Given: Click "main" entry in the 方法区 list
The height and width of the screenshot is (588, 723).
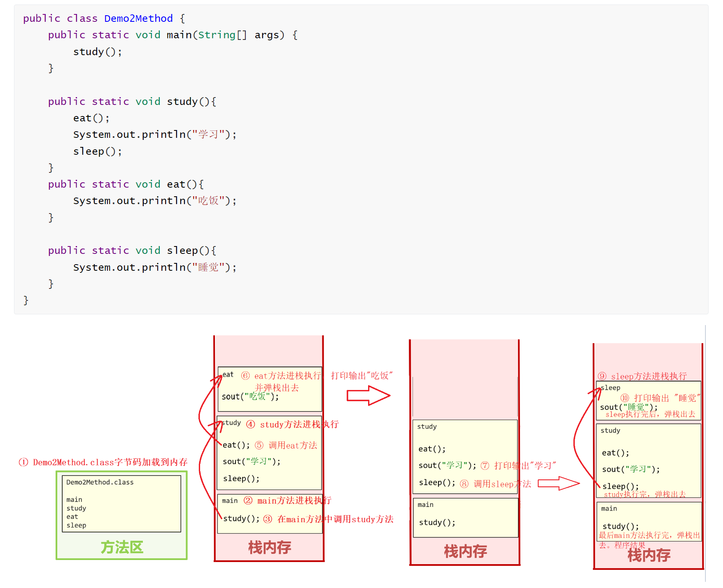Looking at the screenshot, I should pos(74,500).
